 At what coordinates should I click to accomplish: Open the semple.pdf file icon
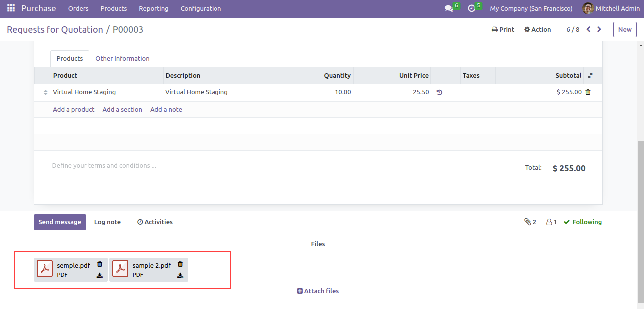click(45, 269)
